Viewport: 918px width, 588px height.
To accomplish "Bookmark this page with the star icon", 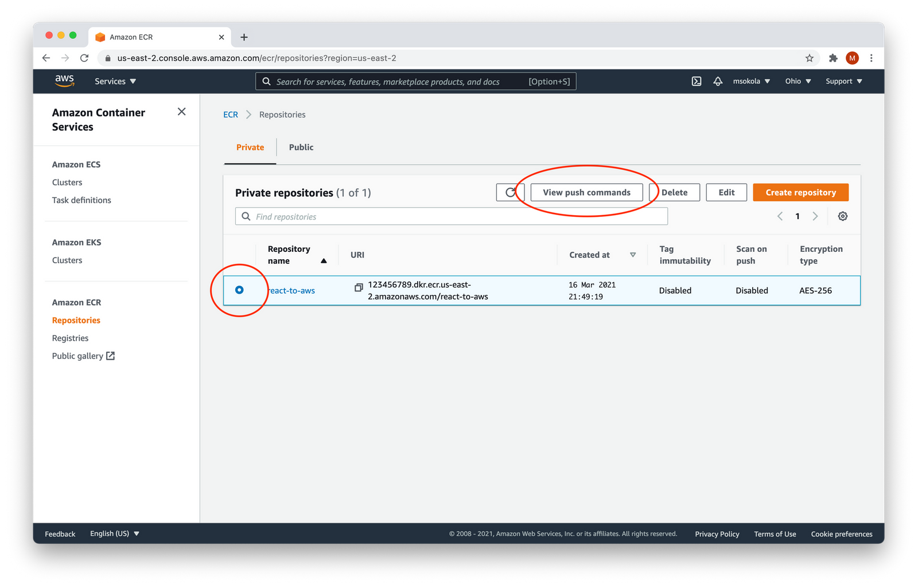I will click(x=809, y=58).
